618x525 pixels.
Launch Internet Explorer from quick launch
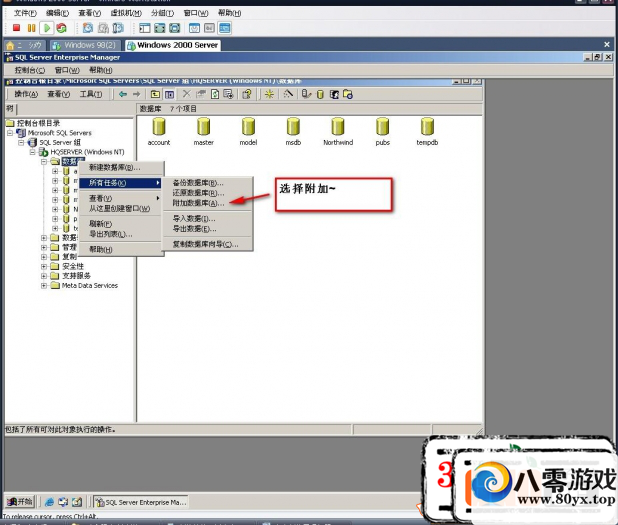(x=49, y=502)
